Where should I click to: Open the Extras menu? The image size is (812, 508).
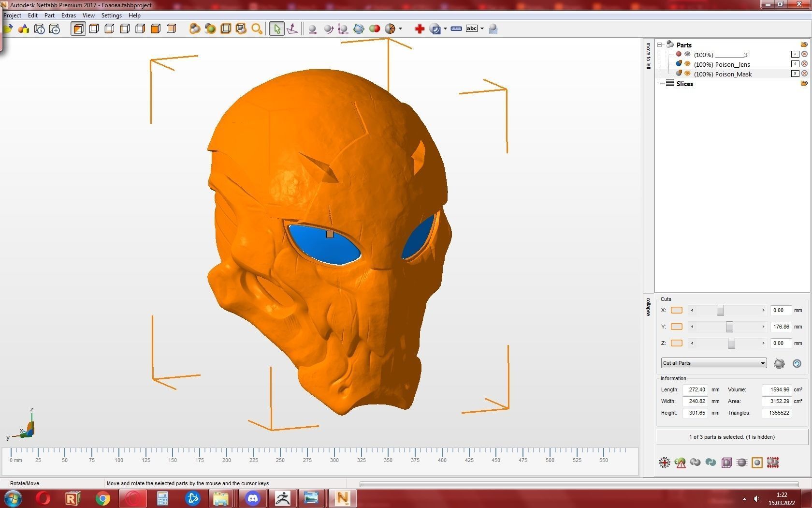click(x=69, y=15)
